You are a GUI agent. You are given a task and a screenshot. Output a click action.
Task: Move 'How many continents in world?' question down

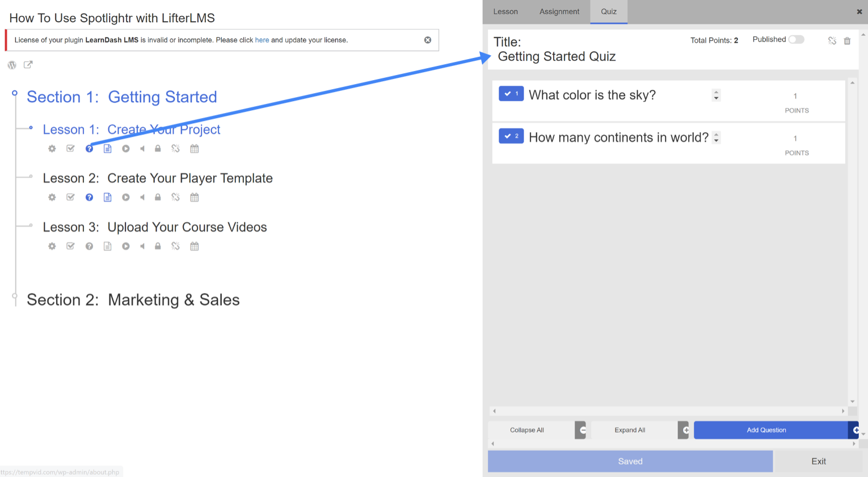coord(717,141)
